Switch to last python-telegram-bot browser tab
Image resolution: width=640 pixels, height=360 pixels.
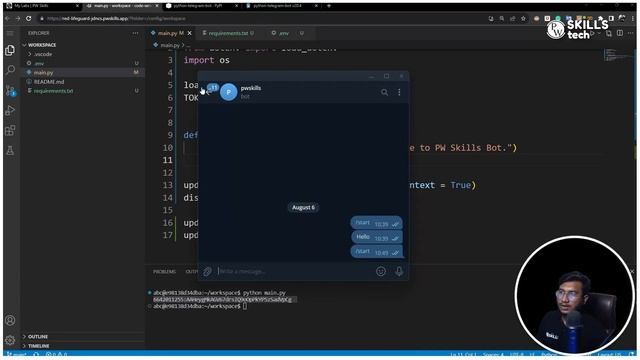click(x=281, y=6)
